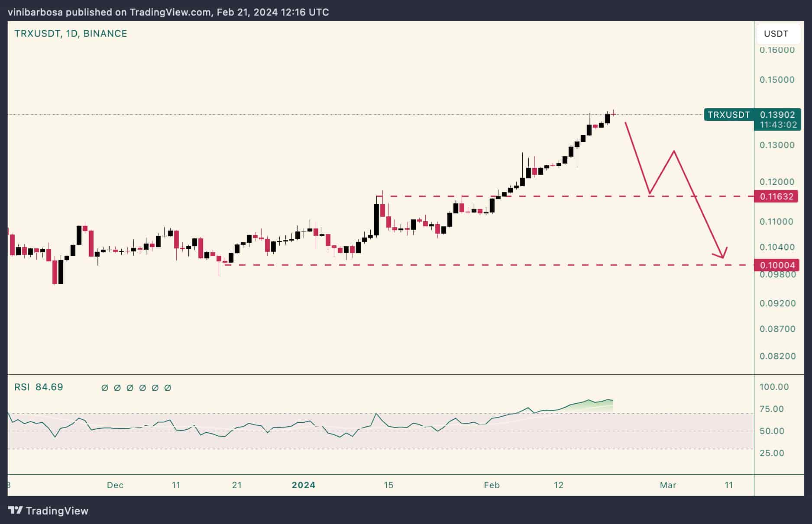Click the 0.13000 price axis label

777,145
